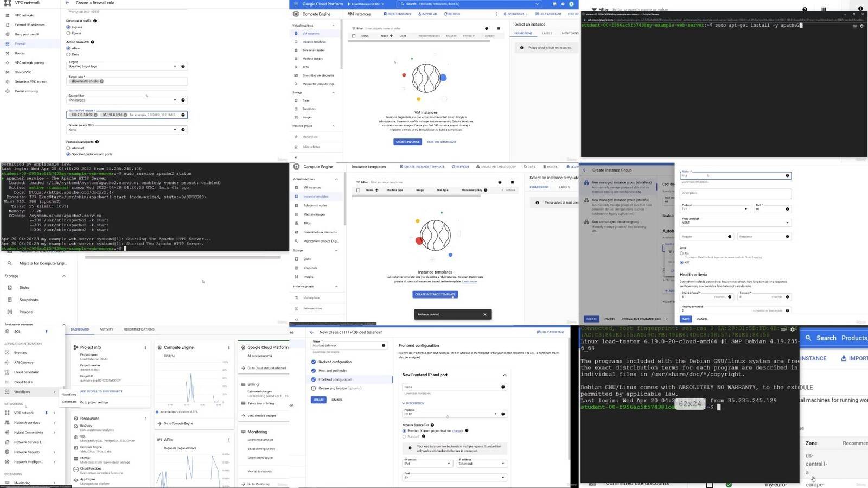Screen dimensions: 868x488
Task: Dismiss the Instance deleted notification
Action: (x=485, y=314)
